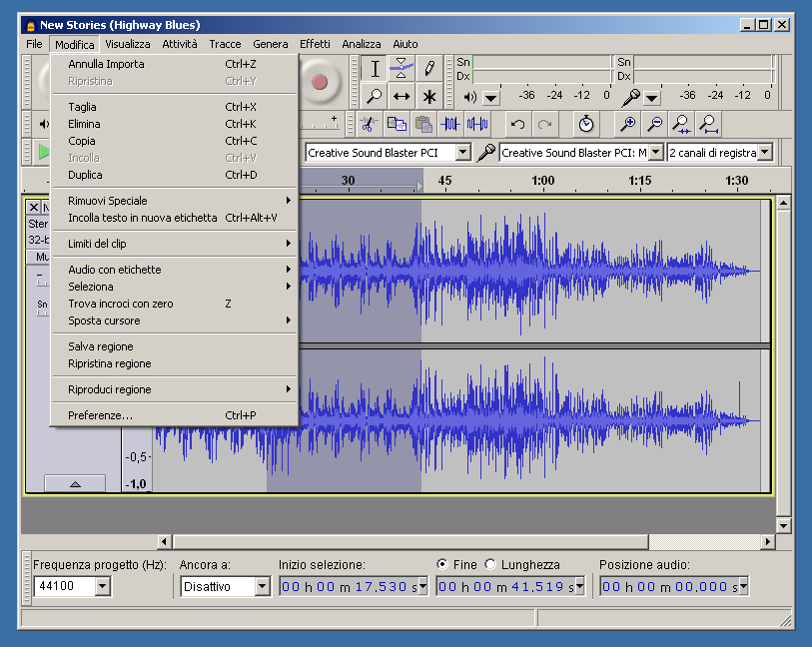The image size is (812, 647).
Task: Click the Undo arrow icon
Action: pyautogui.click(x=517, y=124)
